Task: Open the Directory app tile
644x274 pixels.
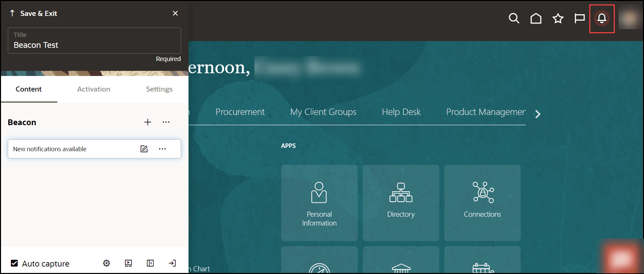Action: (401, 203)
